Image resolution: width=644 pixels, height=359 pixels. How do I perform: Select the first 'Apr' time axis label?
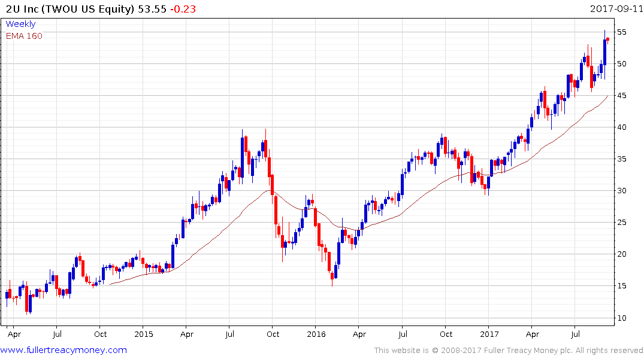[14, 334]
